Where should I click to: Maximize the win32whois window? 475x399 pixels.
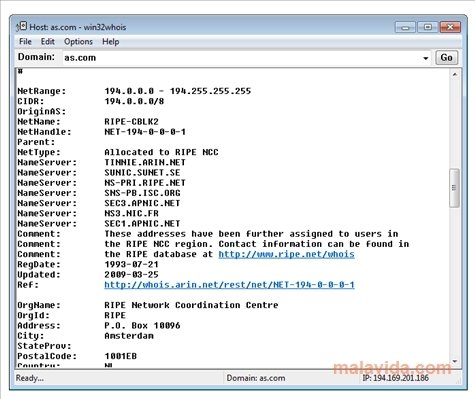pyautogui.click(x=428, y=27)
